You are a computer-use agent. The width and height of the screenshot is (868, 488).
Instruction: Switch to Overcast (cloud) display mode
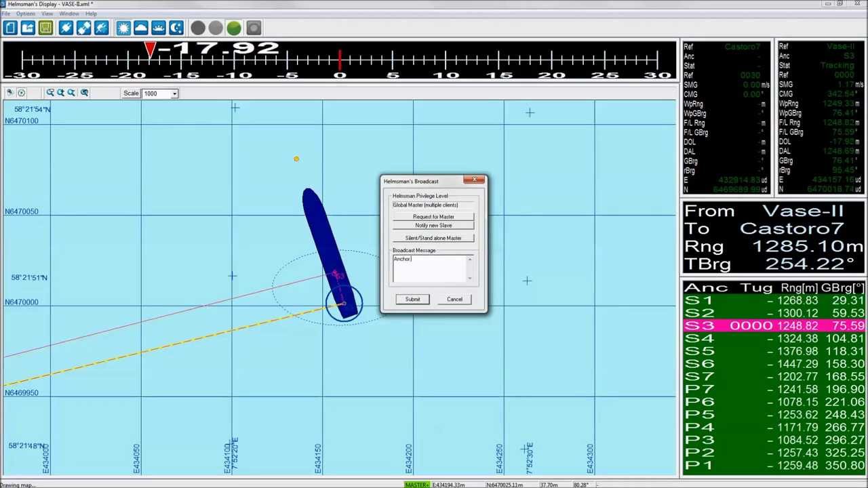point(141,28)
